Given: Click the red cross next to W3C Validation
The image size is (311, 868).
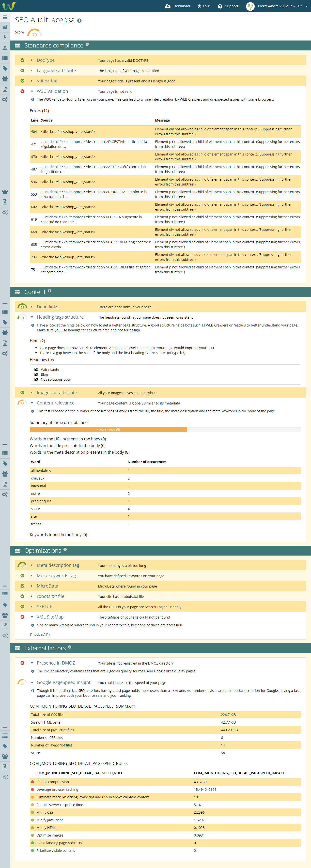Looking at the screenshot, I should [22, 91].
